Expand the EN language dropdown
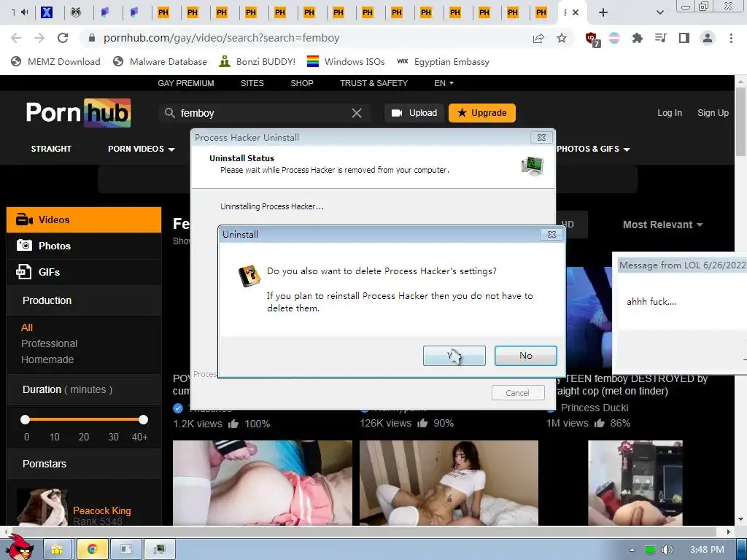747x560 pixels. [444, 83]
